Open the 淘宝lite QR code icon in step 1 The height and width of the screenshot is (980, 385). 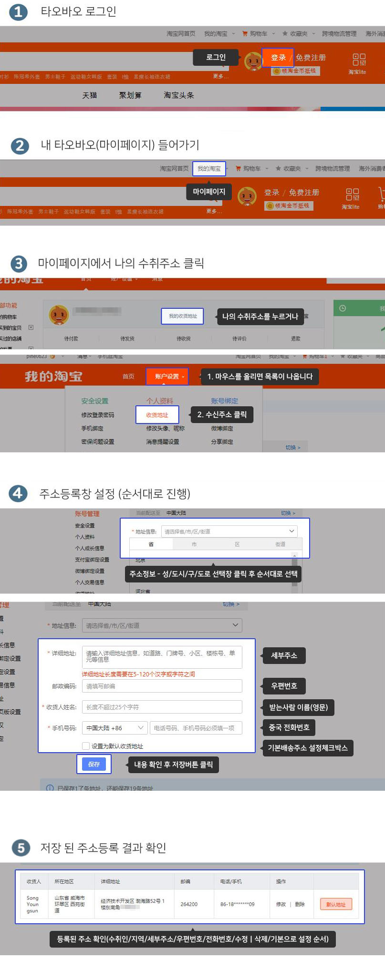pyautogui.click(x=359, y=60)
